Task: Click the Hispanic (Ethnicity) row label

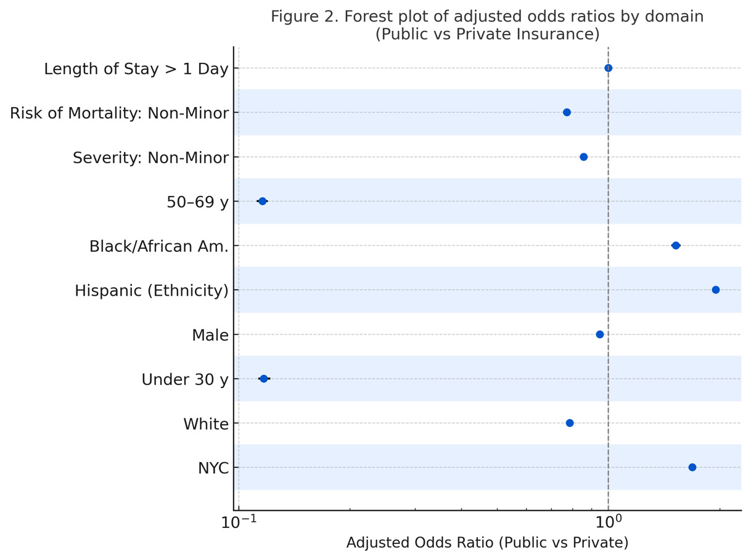Action: (152, 291)
